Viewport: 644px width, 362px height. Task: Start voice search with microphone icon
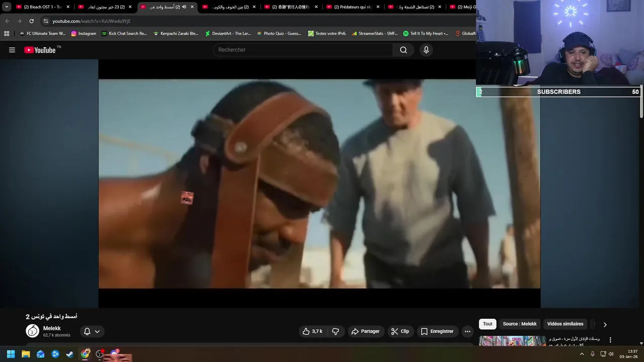[x=426, y=50]
